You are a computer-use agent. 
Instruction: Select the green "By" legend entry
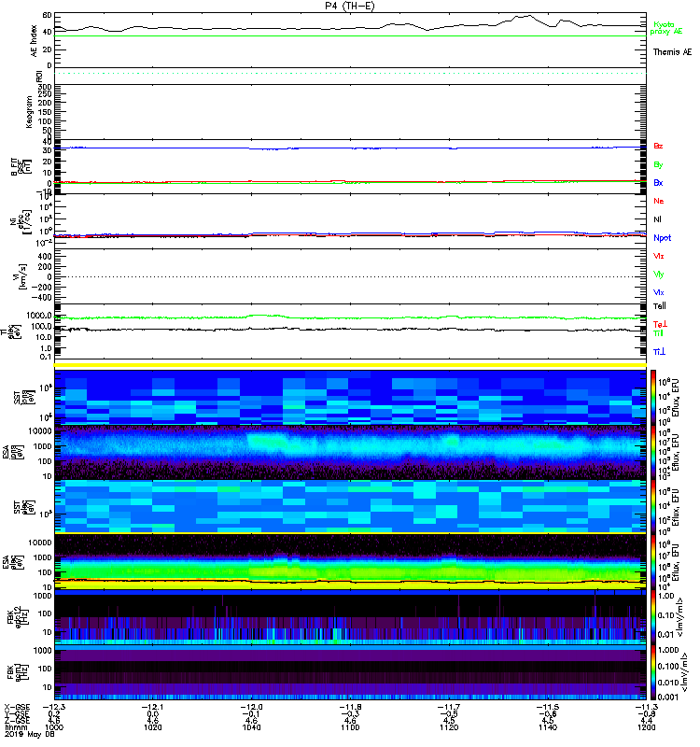(x=658, y=164)
